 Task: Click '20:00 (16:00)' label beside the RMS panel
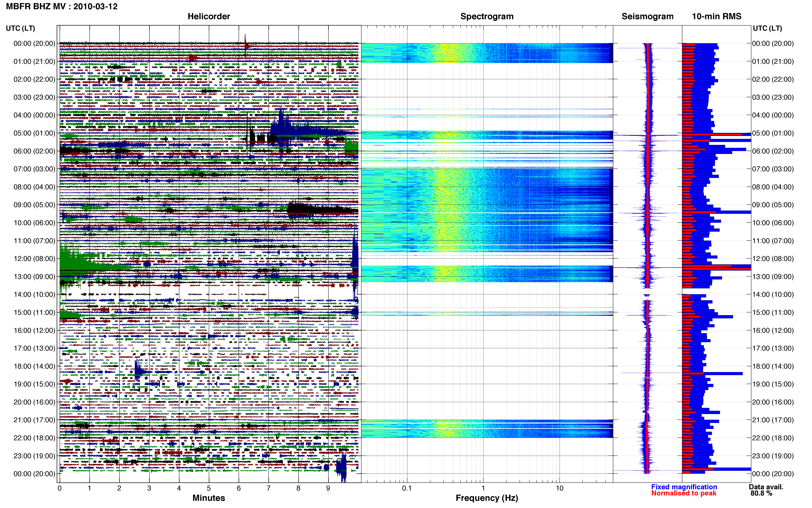[x=773, y=402]
